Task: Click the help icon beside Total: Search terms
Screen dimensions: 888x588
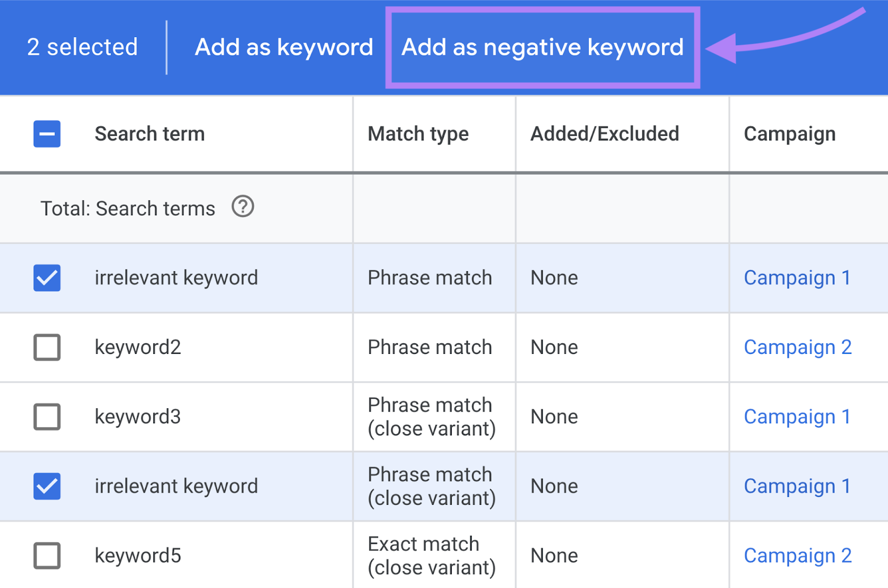Action: click(x=243, y=207)
